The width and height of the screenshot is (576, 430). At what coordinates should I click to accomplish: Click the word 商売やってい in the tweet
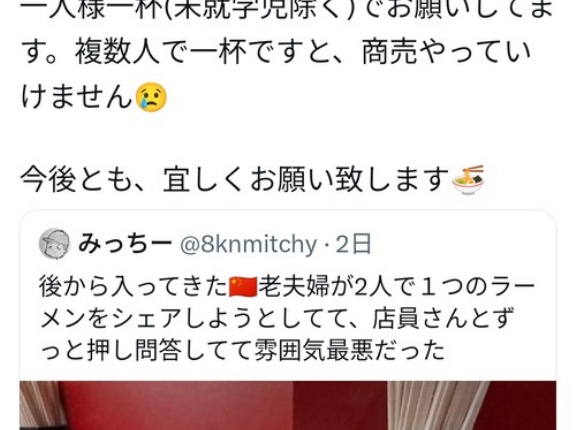tap(447, 53)
